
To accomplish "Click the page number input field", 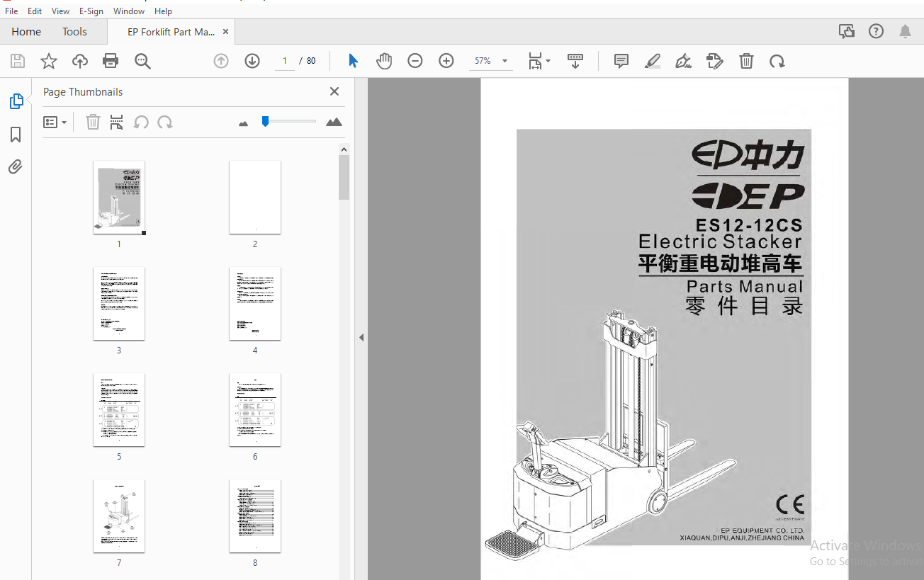I will click(284, 61).
